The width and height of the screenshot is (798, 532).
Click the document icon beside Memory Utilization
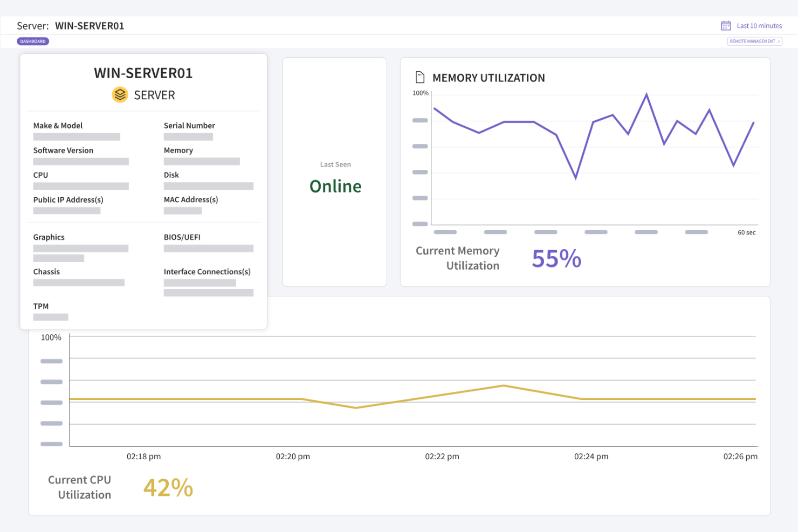(420, 78)
